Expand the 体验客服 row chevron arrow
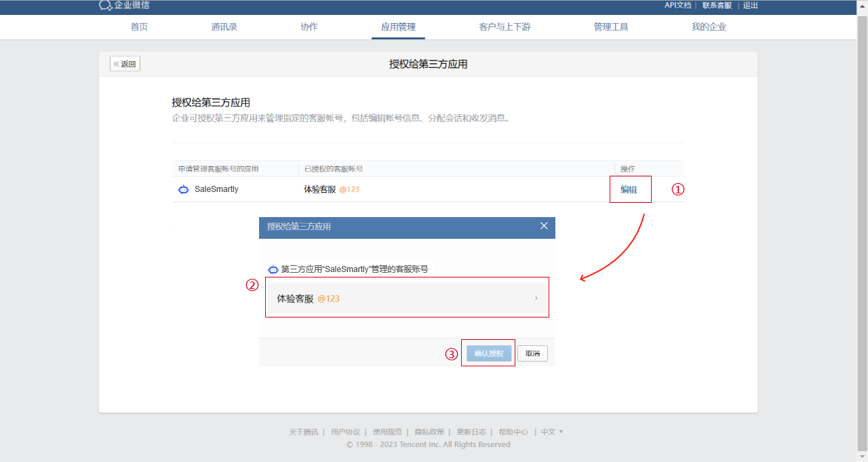 536,298
